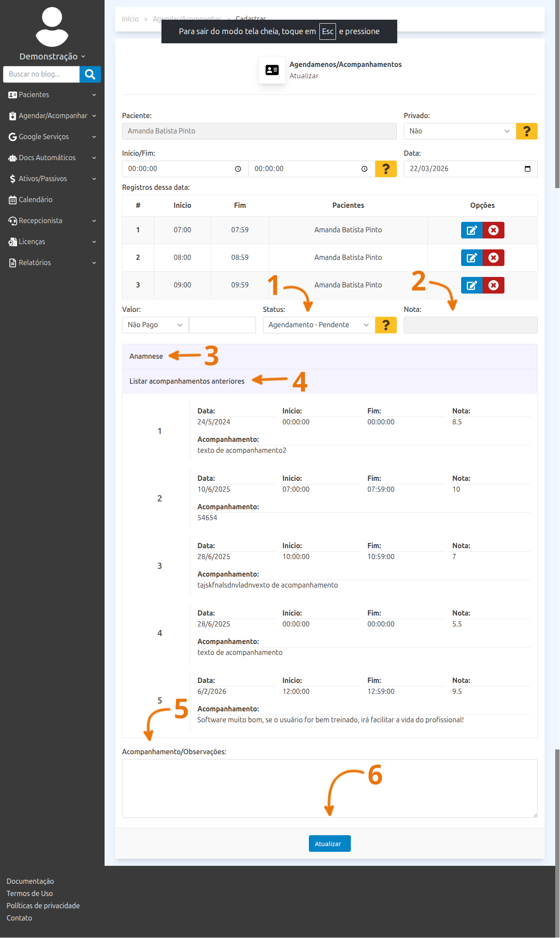
Task: Click the help icon beside Status
Action: coord(386,325)
